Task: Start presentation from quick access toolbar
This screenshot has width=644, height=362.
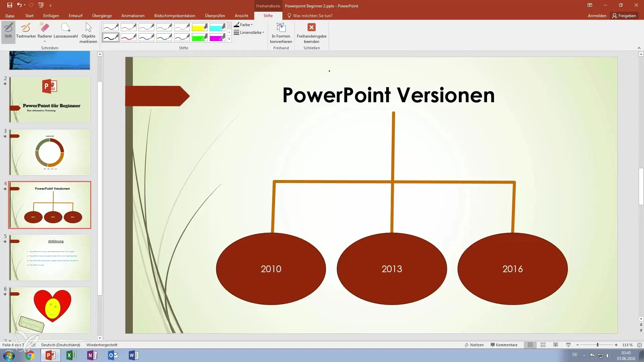Action: (x=41, y=5)
